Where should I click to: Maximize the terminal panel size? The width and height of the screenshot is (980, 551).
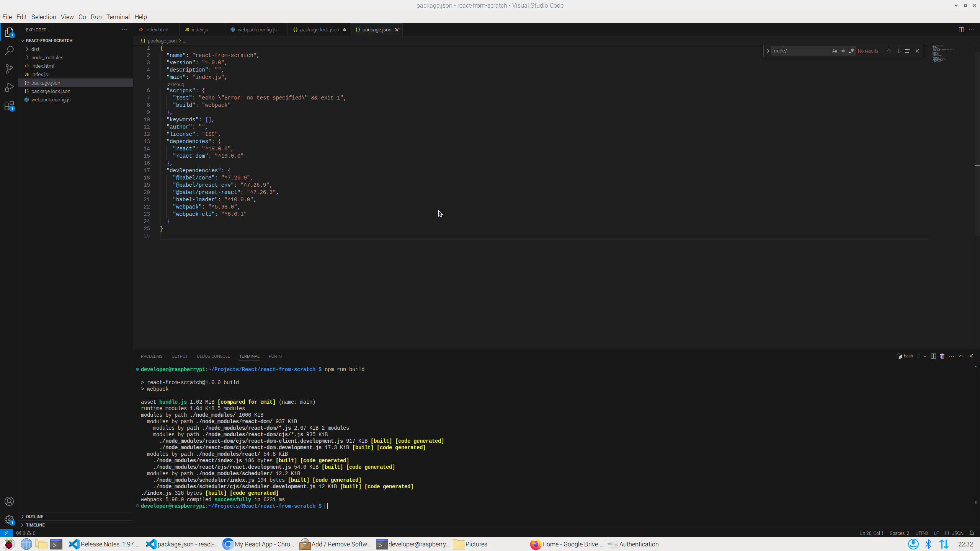pyautogui.click(x=961, y=356)
